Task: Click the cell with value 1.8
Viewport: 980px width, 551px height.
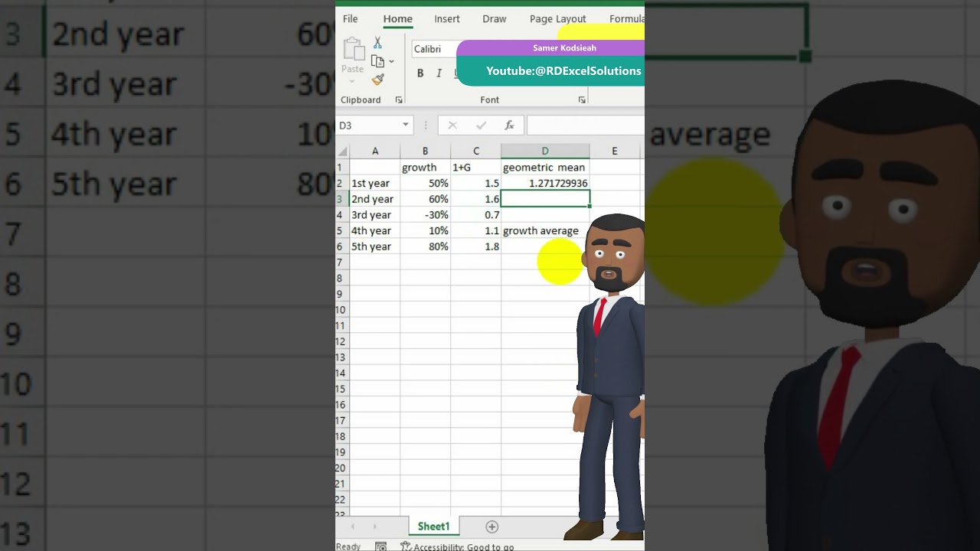Action: pyautogui.click(x=476, y=246)
